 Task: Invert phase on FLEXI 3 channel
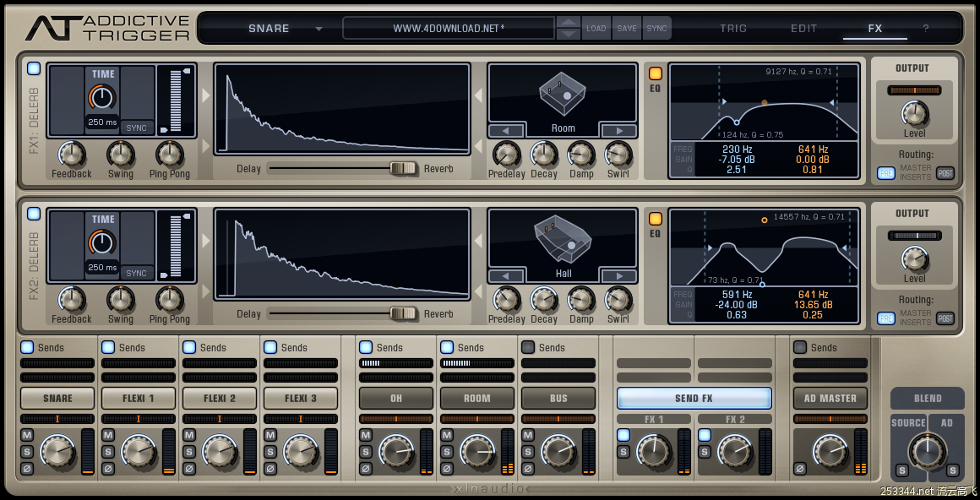270,468
